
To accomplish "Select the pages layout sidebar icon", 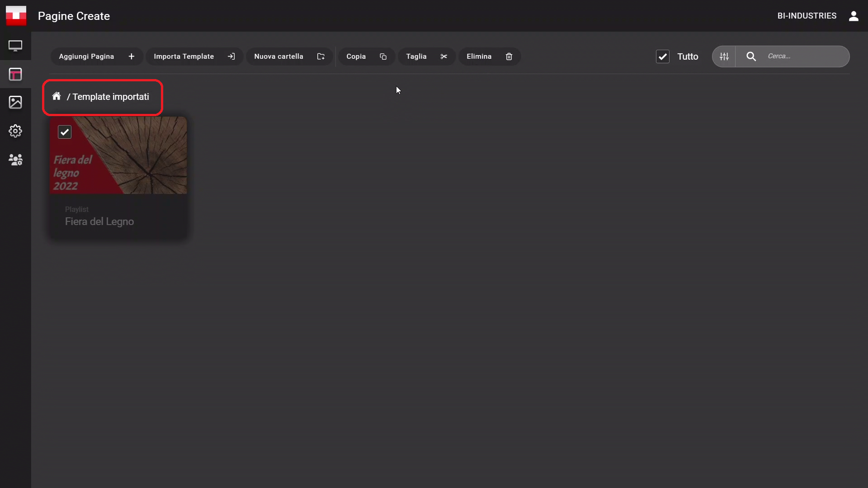I will coord(15,74).
